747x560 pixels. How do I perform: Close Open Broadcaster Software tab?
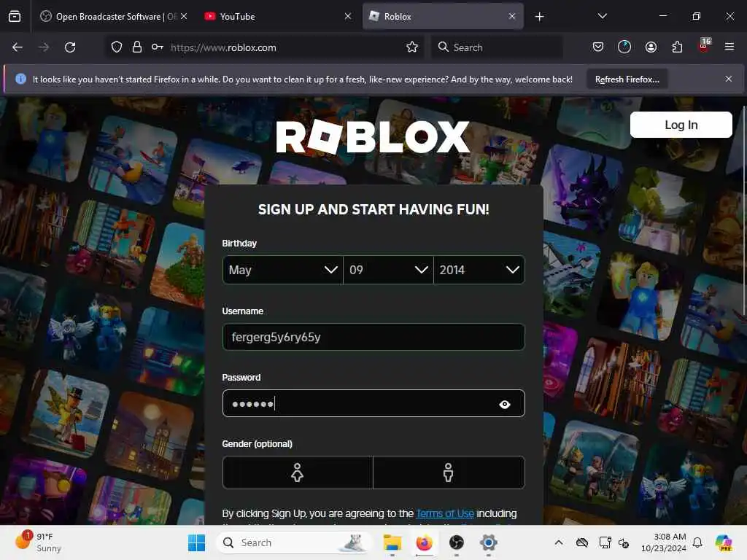184,16
